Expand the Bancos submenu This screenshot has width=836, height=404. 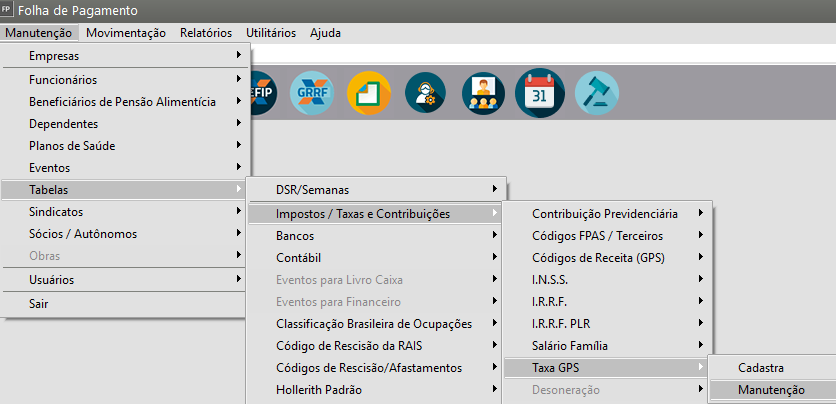click(x=295, y=236)
